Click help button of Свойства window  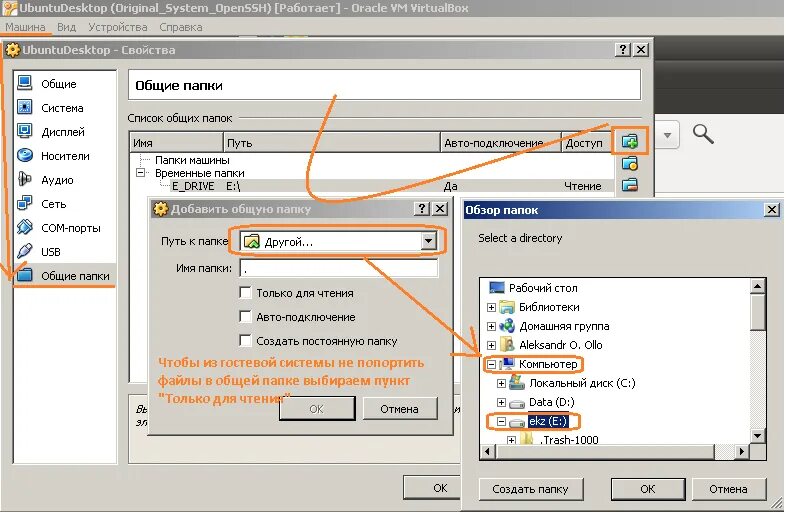[x=623, y=50]
